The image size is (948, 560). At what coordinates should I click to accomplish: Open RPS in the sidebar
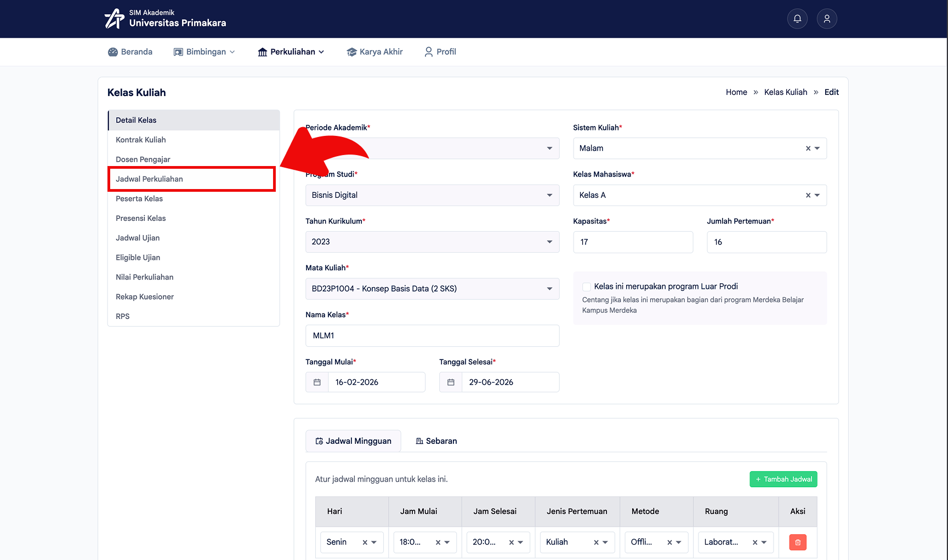click(x=194, y=316)
